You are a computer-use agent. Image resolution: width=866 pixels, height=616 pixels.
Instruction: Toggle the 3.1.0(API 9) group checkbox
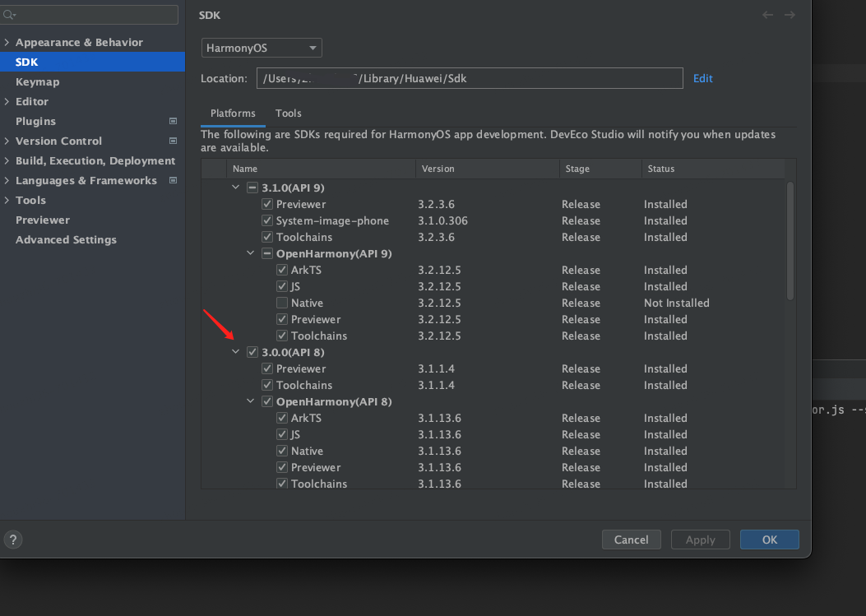tap(252, 188)
